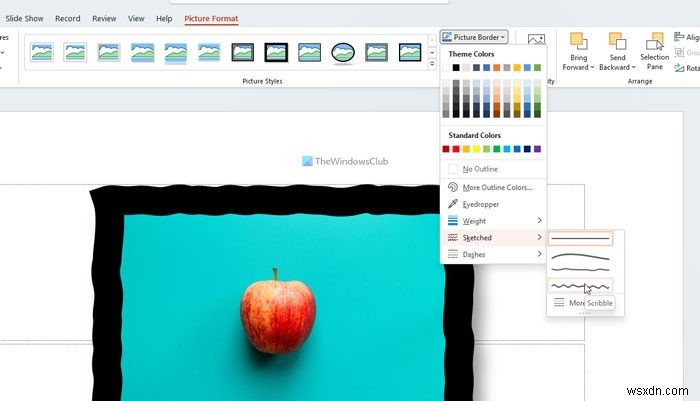Screen dimensions: 700x401
Task: Apply the first picture style thumbnail
Action: pos(42,52)
